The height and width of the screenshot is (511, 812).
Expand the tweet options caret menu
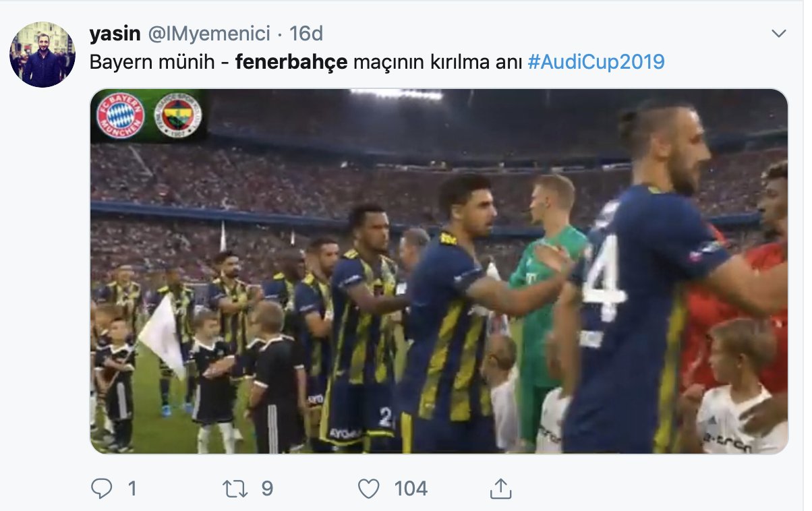pyautogui.click(x=779, y=34)
